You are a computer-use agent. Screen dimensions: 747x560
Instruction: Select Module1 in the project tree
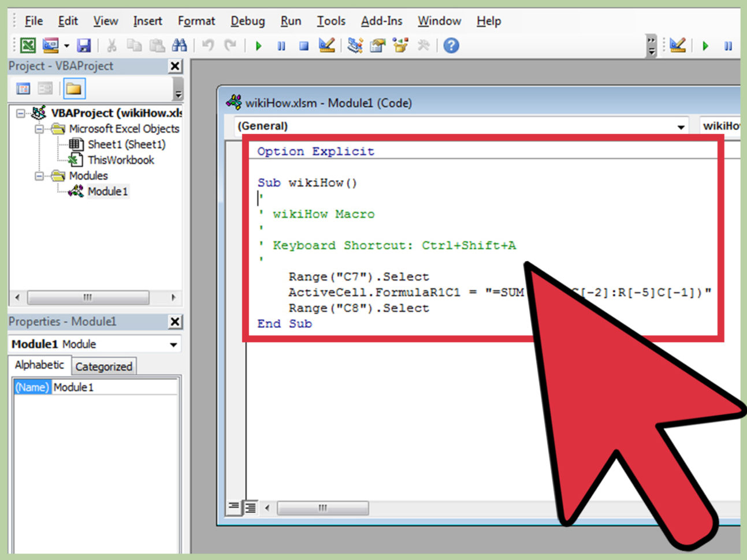click(107, 191)
